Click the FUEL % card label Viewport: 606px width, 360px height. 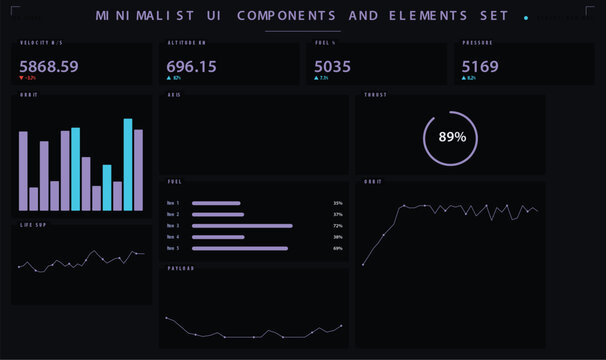pyautogui.click(x=325, y=43)
